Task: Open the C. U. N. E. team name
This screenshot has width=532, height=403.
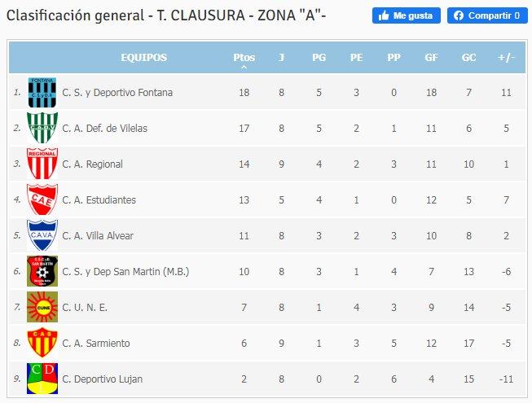Action: [x=85, y=308]
